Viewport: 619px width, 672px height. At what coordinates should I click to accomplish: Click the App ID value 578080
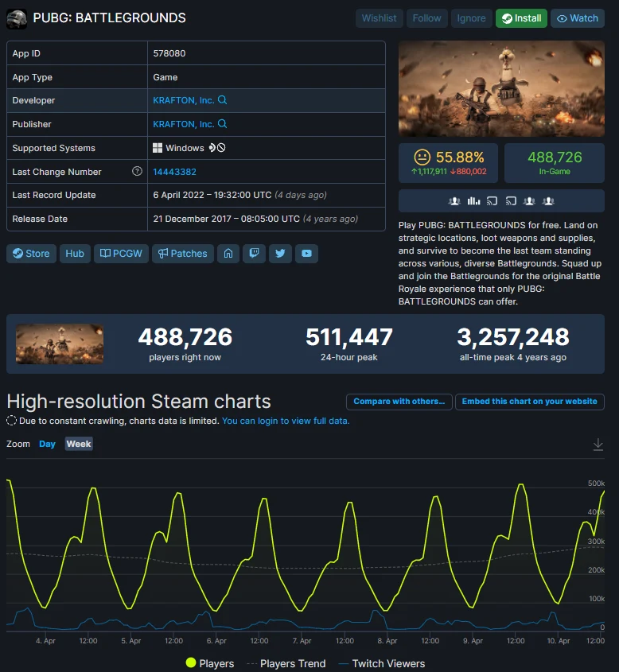coord(169,53)
